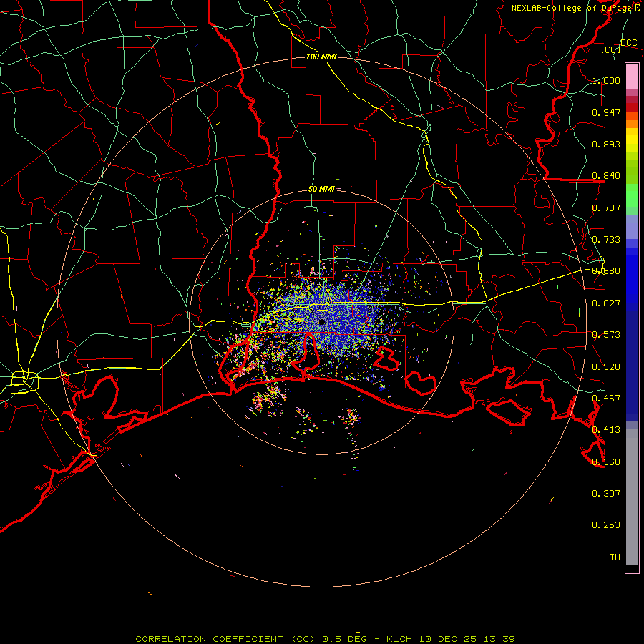This screenshot has width=644, height=644.
Task: Click the 0.573 legend value
Action: point(606,335)
